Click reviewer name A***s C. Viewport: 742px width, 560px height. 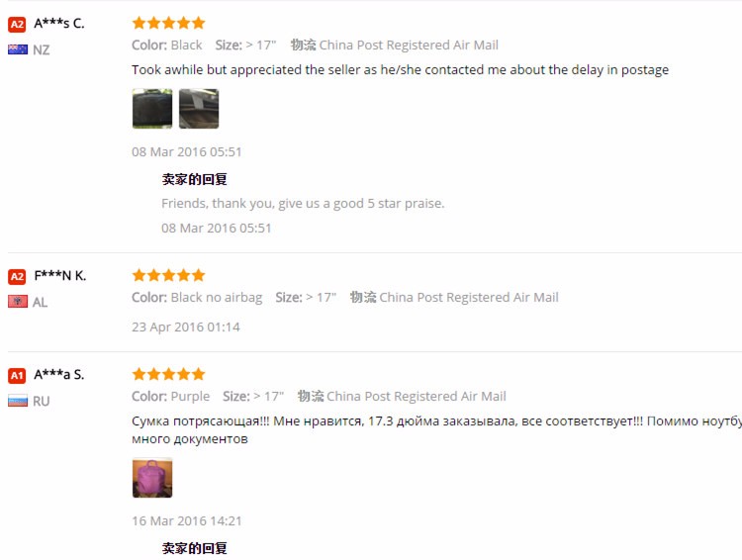tap(59, 24)
